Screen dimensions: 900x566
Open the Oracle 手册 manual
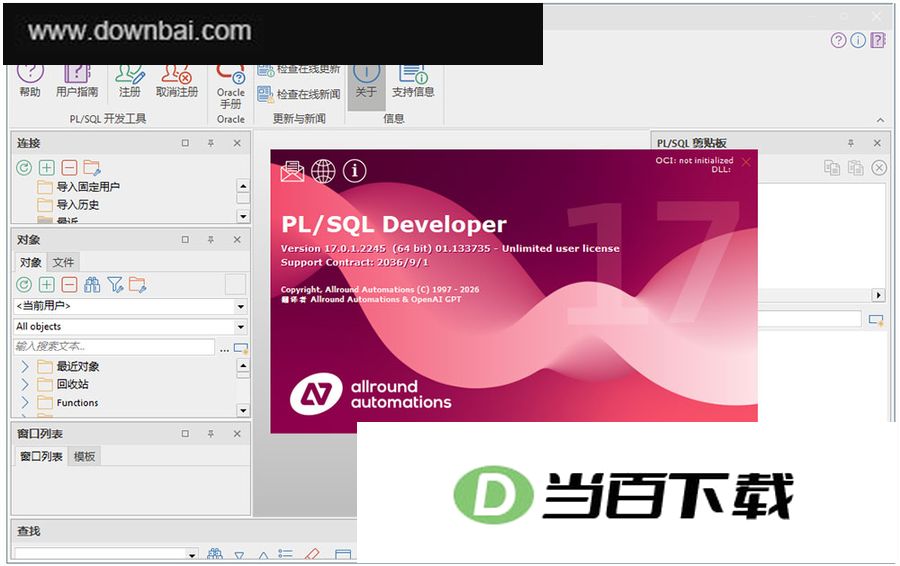click(x=231, y=87)
